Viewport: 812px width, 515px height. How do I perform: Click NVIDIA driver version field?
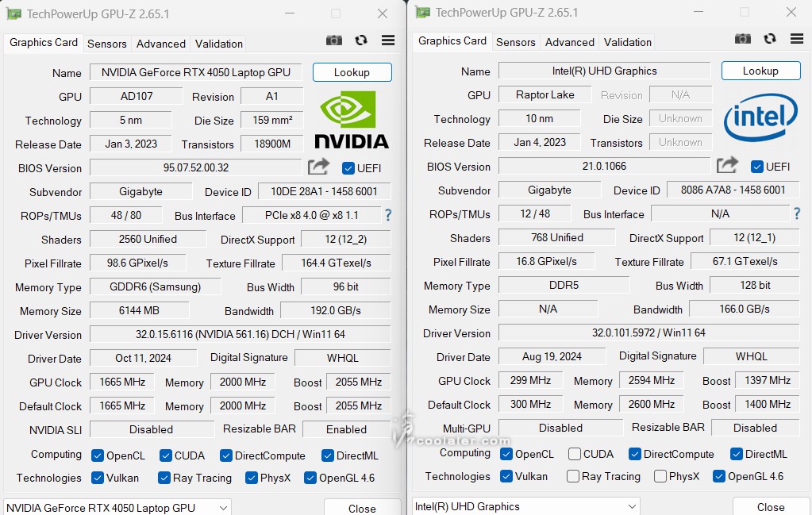pyautogui.click(x=241, y=334)
